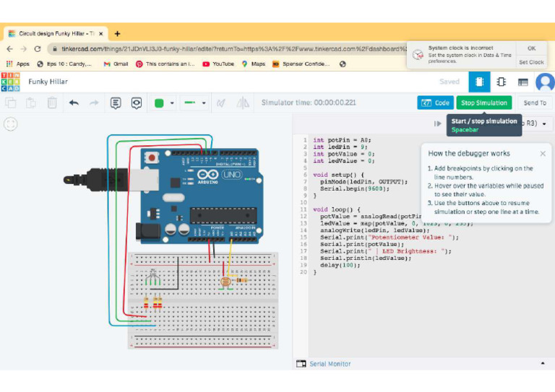Click debugger step/resume button
This screenshot has width=555, height=392.
438,123
